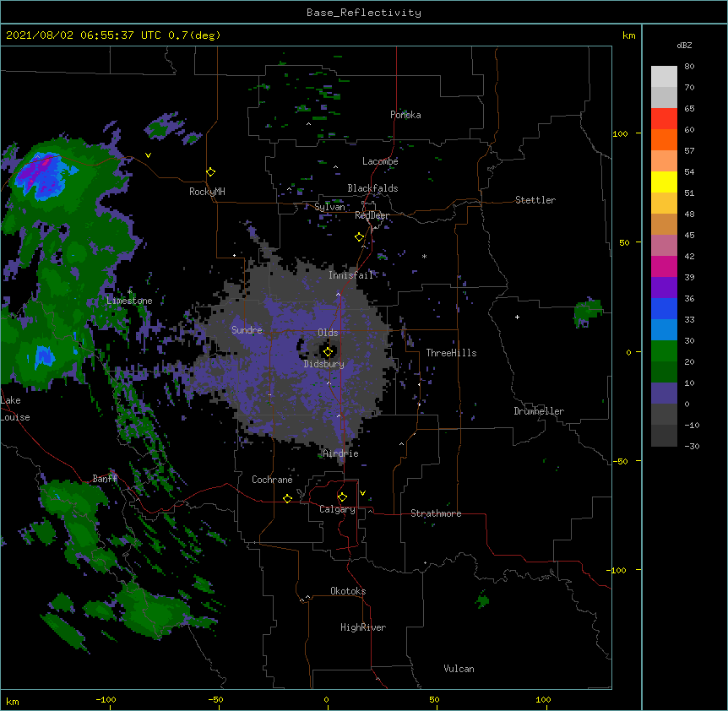Viewport: 728px width, 711px height.
Task: Click the small green echo east of Drumheller
Action: (589, 312)
